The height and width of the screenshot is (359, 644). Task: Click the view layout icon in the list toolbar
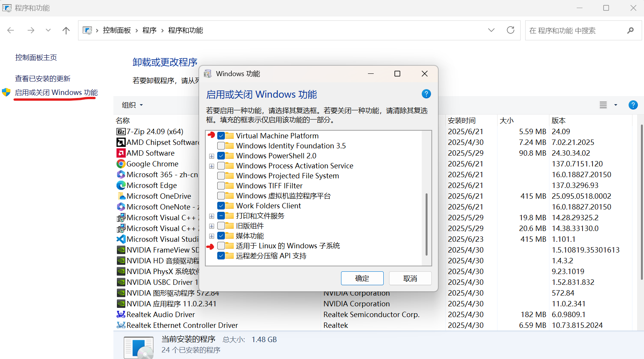pyautogui.click(x=603, y=105)
